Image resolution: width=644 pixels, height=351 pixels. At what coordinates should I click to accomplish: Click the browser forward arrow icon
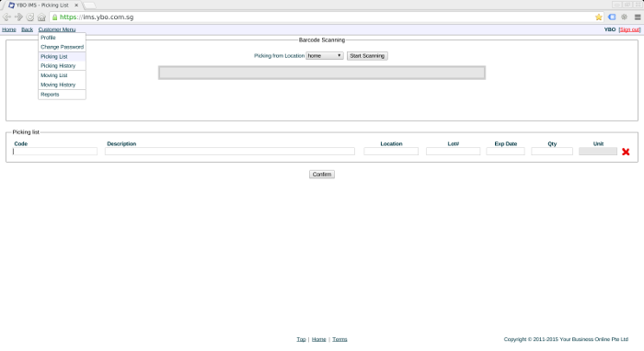point(18,17)
